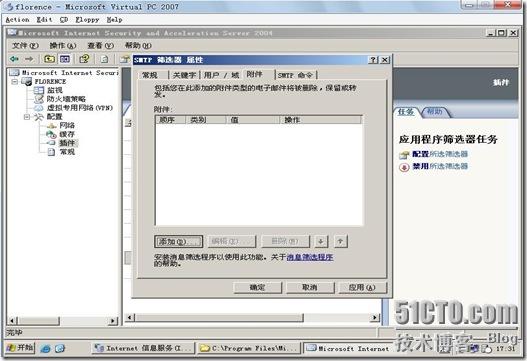
Task: Switch to the 帮助 tab in task pane
Action: click(x=434, y=112)
